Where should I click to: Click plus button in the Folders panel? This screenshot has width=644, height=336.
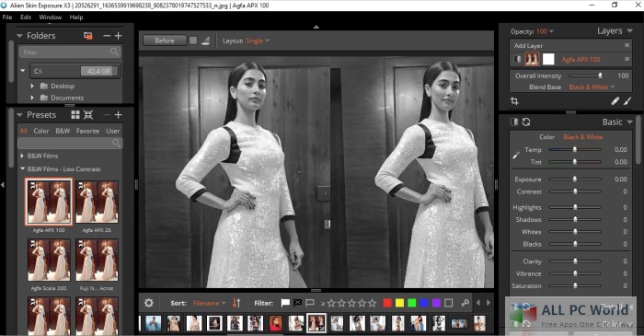[119, 36]
